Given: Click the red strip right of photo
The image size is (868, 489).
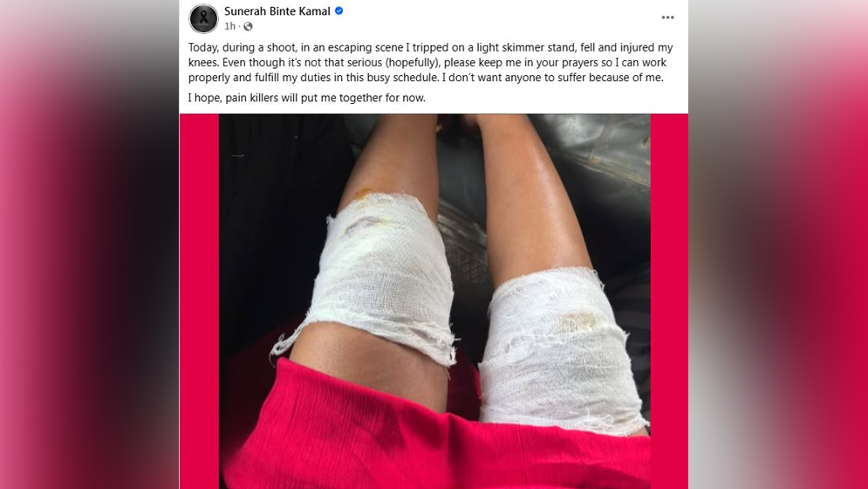Looking at the screenshot, I should (669, 301).
